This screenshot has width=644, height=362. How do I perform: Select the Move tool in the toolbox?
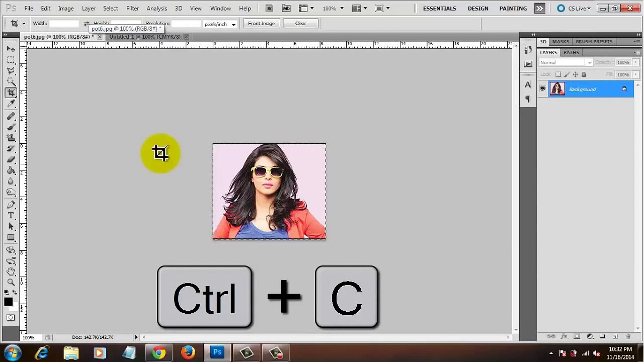[11, 49]
